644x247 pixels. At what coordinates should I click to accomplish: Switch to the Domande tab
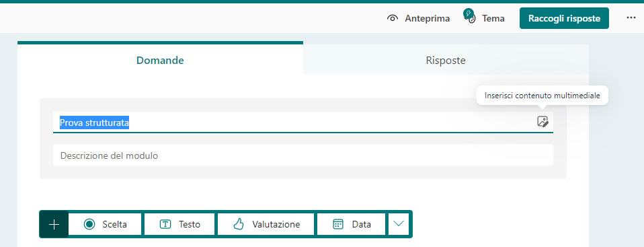coord(160,61)
